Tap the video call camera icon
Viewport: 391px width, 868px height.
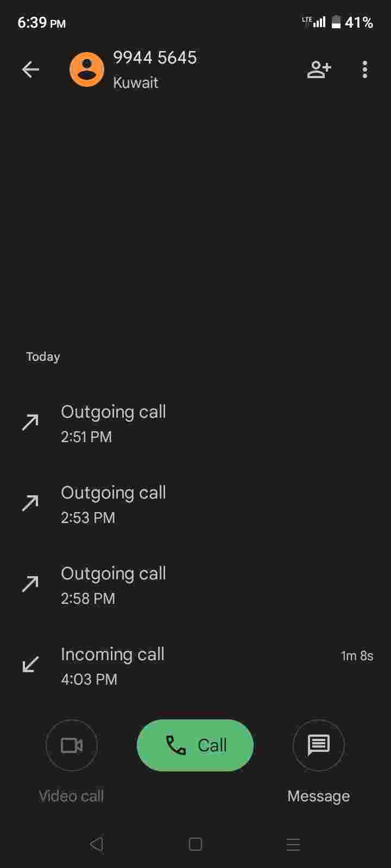(72, 745)
